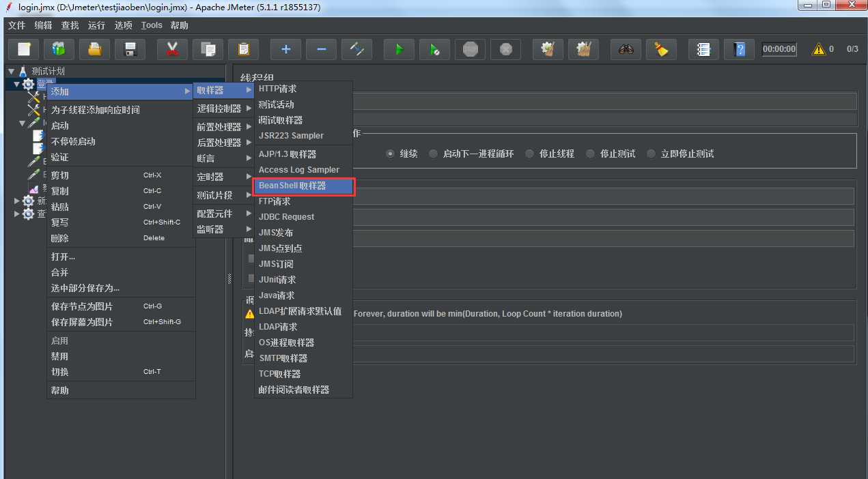The height and width of the screenshot is (479, 868).
Task: Click the Cut scissors toolbar icon
Action: click(x=172, y=49)
